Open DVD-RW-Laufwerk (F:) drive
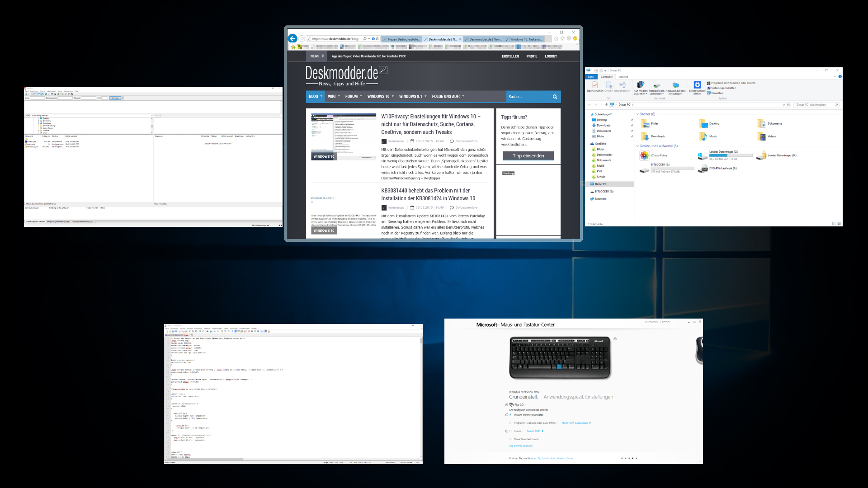 point(718,169)
